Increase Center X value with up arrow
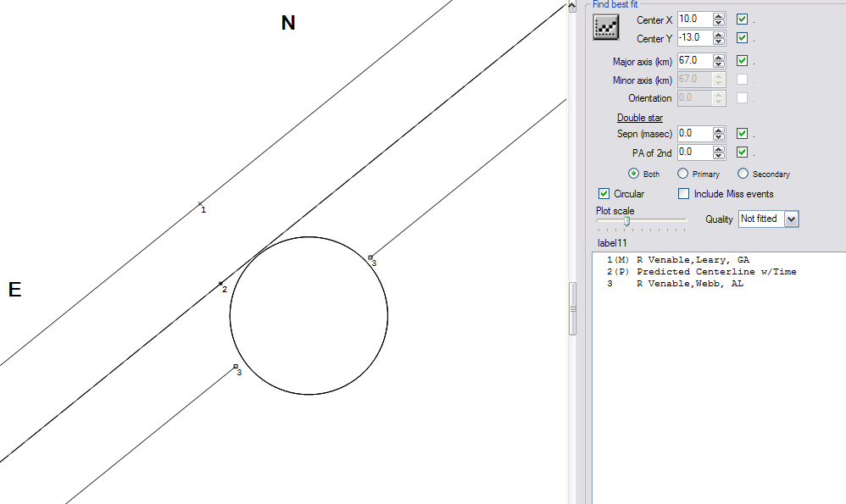Viewport: 846px width, 504px height. [x=718, y=16]
